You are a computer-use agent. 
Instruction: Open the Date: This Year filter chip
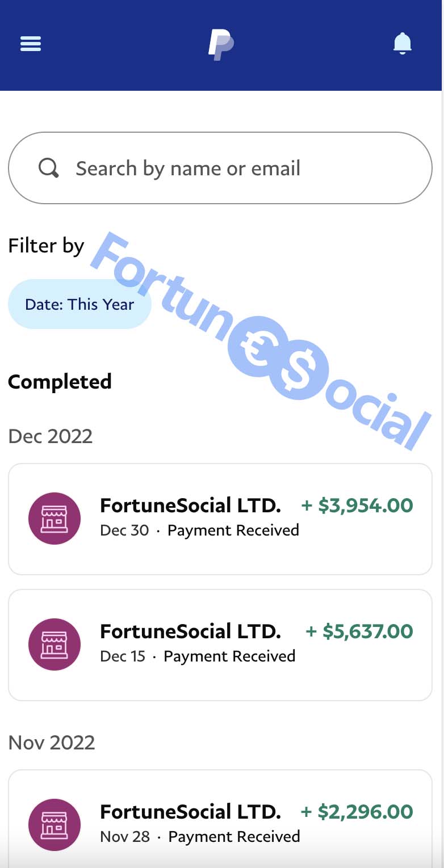pyautogui.click(x=79, y=304)
